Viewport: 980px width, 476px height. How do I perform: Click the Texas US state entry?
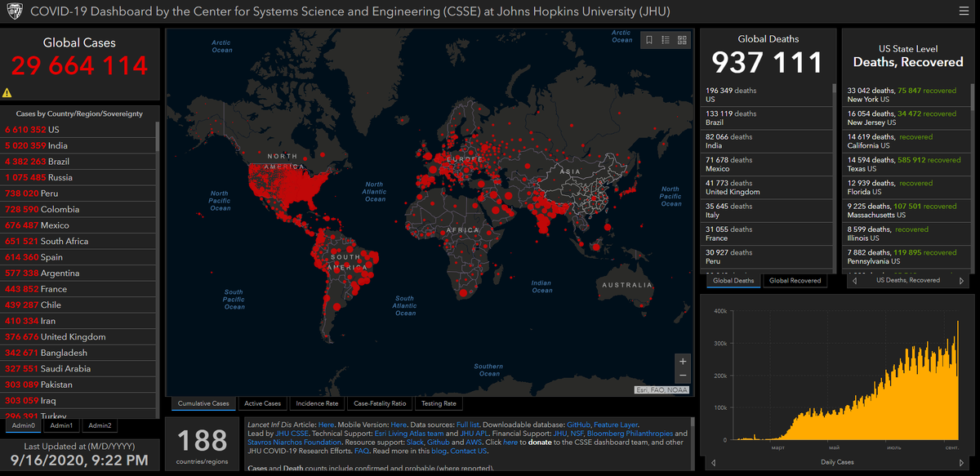906,164
